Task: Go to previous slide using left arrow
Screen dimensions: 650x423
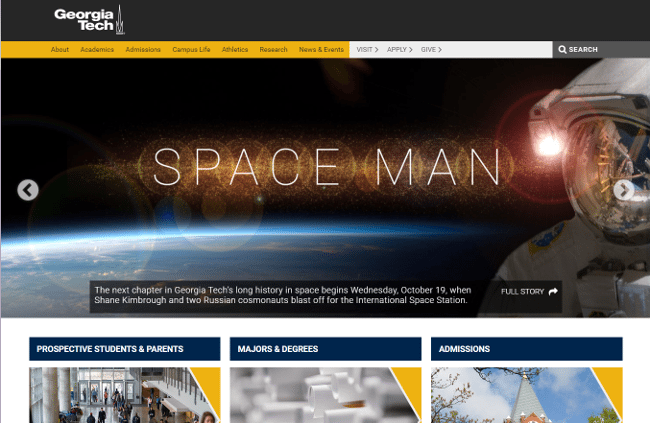Action: click(x=28, y=190)
